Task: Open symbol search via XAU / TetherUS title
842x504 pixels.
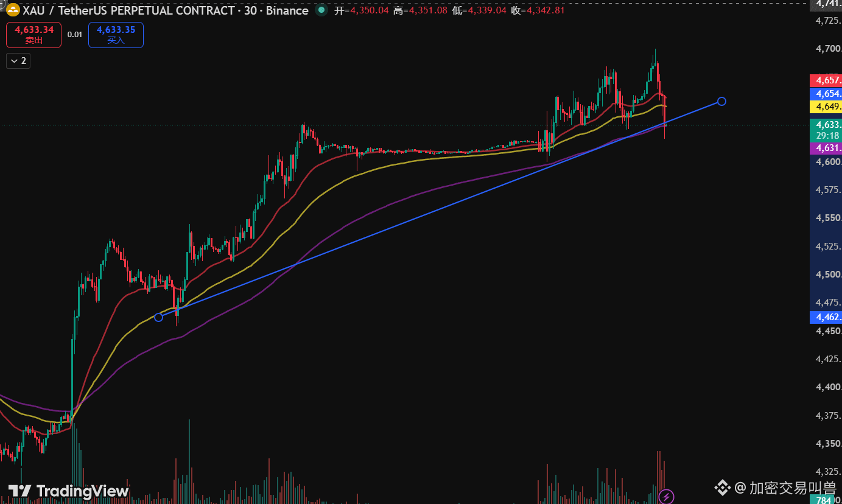Action: (x=166, y=10)
